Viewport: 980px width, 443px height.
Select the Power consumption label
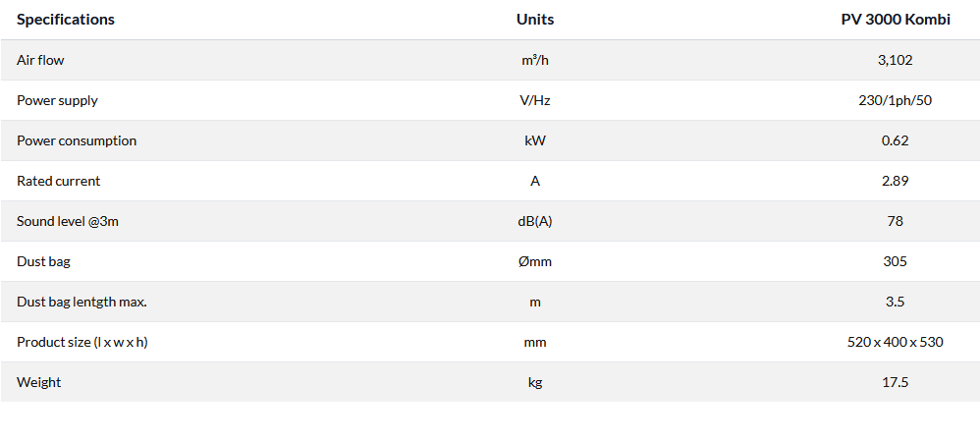[77, 140]
